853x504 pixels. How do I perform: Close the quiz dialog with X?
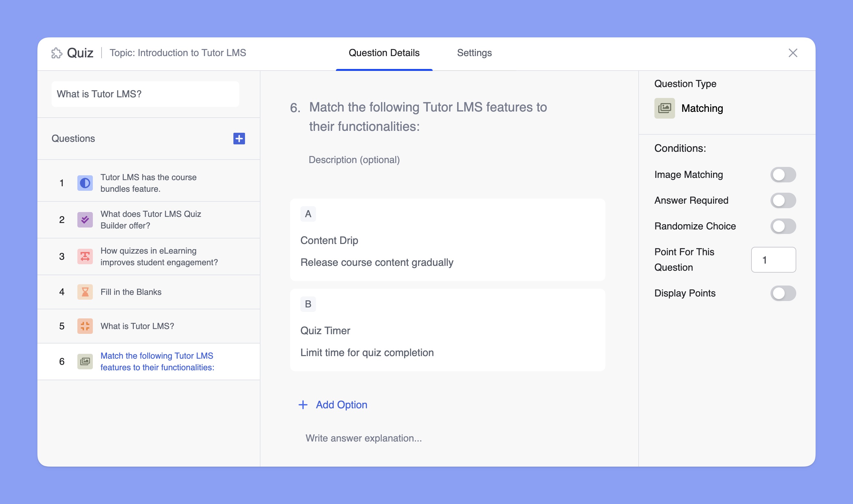pyautogui.click(x=793, y=53)
